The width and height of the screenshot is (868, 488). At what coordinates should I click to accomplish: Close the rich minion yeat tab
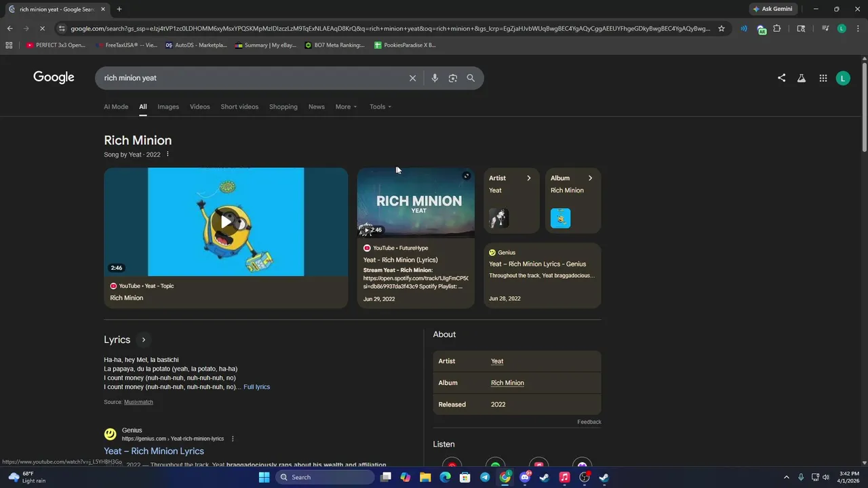103,9
